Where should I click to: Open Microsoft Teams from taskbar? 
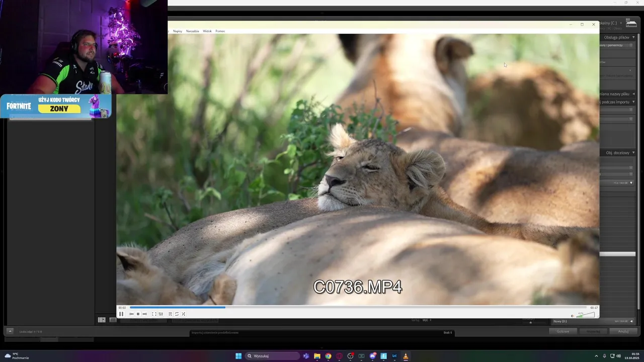click(306, 356)
